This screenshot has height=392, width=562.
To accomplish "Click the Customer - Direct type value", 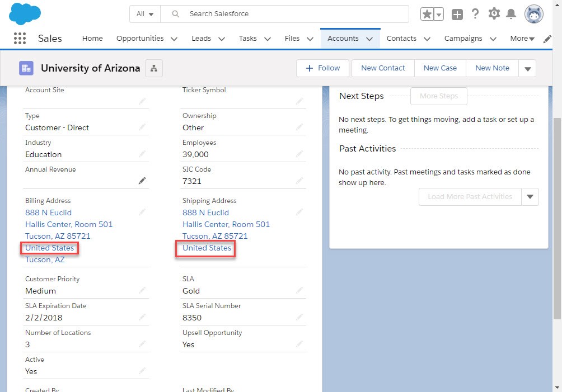I will 57,127.
